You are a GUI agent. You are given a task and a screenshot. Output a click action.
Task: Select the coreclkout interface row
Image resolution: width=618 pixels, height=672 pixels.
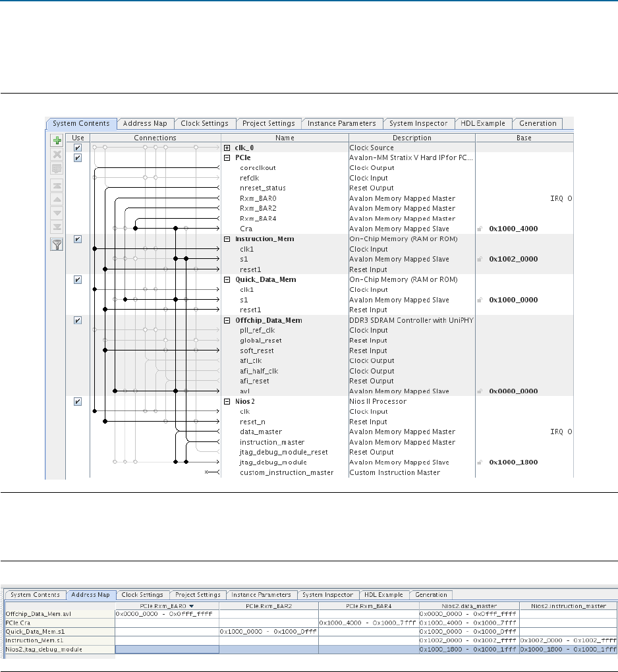[x=258, y=168]
